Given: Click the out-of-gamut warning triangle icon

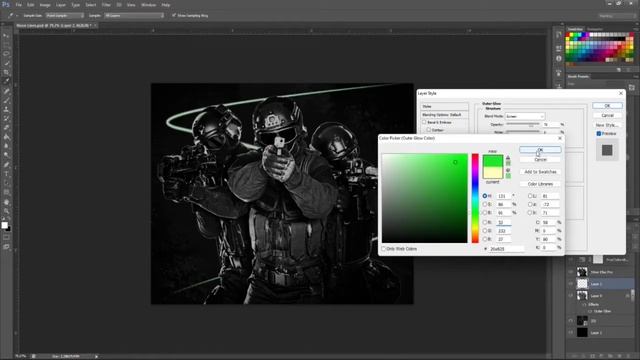Looking at the screenshot, I should click(508, 158).
